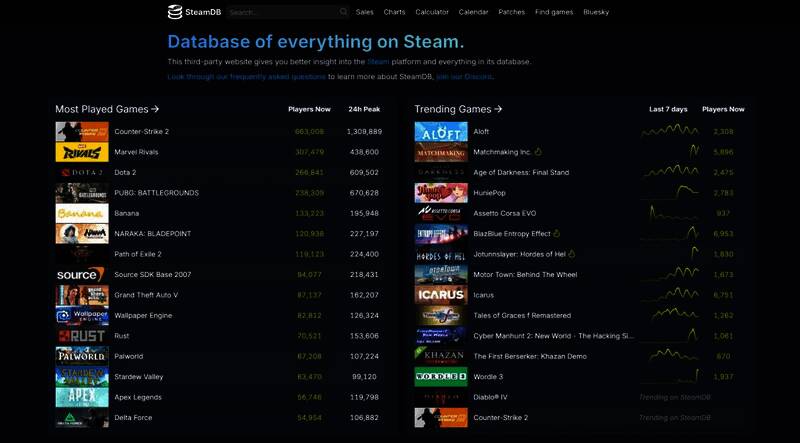Open Counter-Strike 2 thumbnail in Most Played
Screen dimensions: 800x443
point(82,132)
